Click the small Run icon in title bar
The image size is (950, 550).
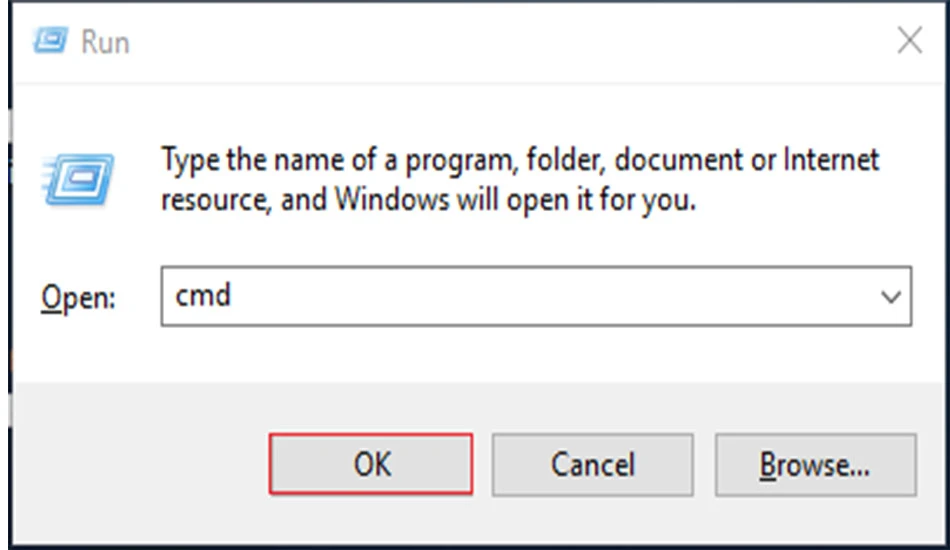pos(50,41)
